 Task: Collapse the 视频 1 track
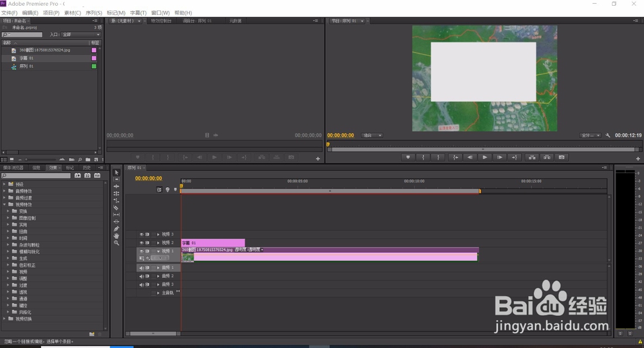pyautogui.click(x=158, y=251)
